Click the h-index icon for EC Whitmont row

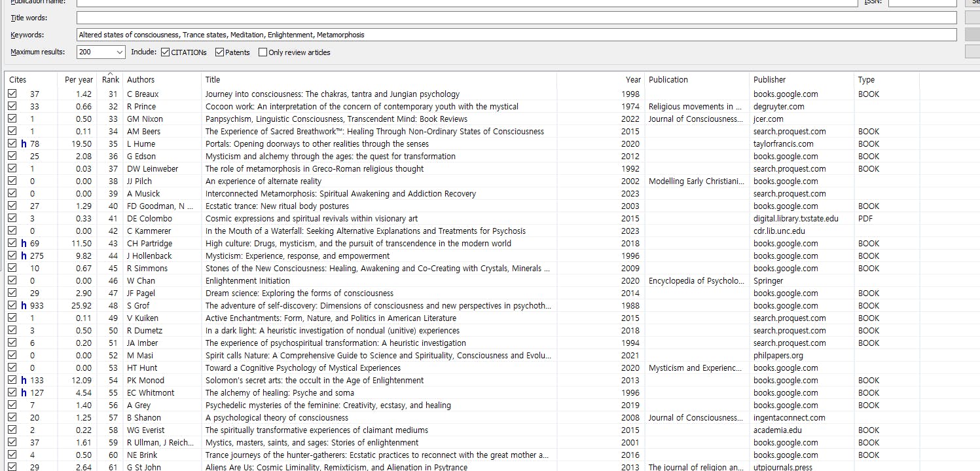[x=24, y=393]
